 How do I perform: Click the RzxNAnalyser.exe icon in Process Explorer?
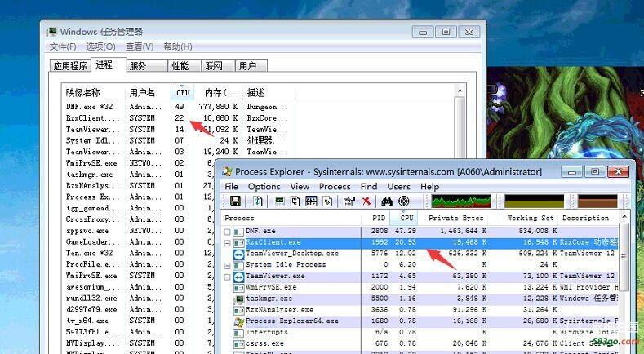pyautogui.click(x=238, y=310)
